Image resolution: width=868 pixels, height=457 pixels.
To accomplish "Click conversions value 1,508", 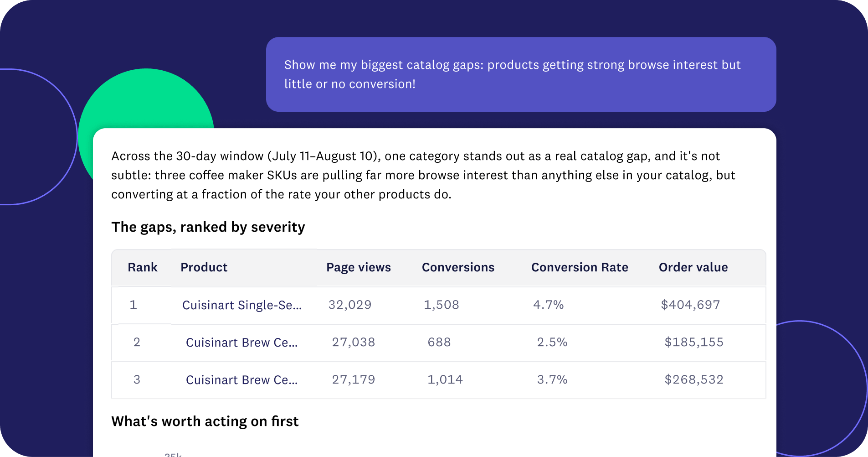I will [442, 305].
